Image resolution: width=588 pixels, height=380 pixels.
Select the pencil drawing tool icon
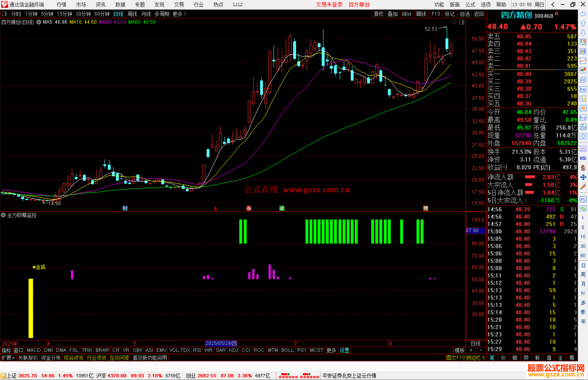[583, 187]
